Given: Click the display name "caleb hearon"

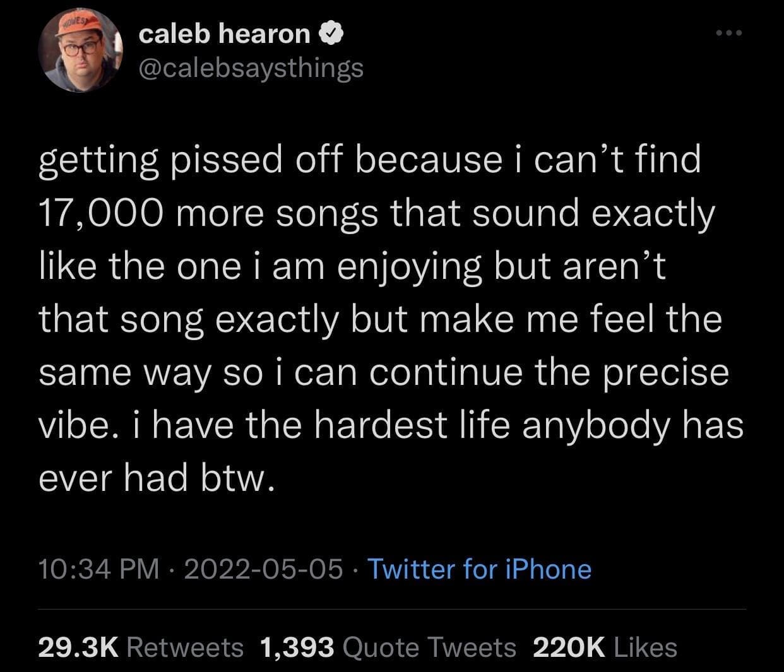Looking at the screenshot, I should 225,35.
